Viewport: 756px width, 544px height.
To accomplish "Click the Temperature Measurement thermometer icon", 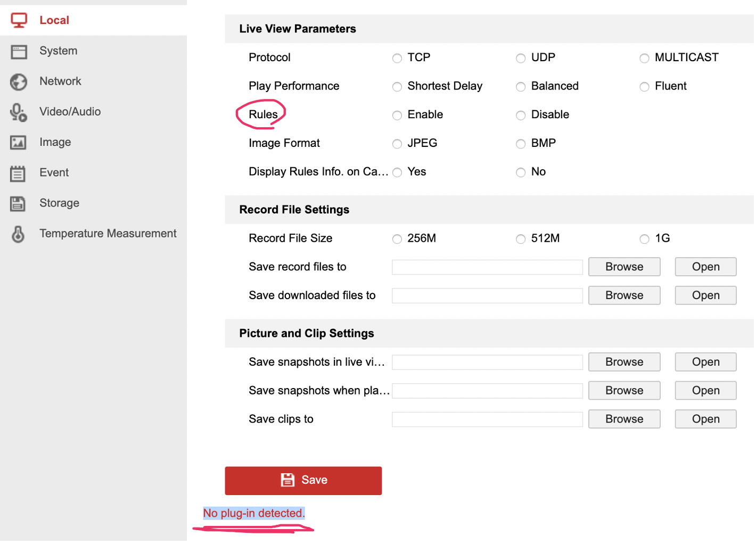I will click(x=18, y=234).
